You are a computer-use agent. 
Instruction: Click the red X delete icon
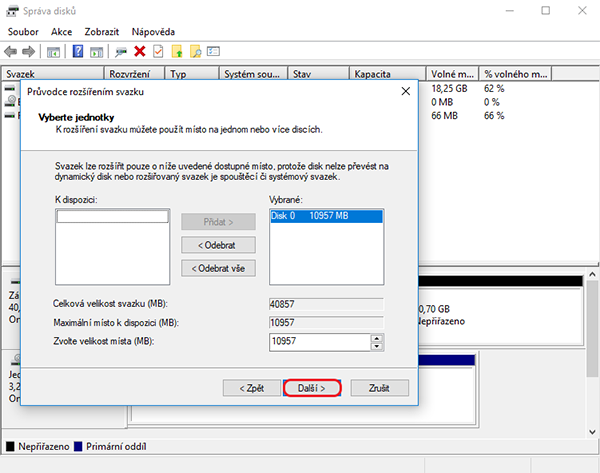[x=139, y=51]
